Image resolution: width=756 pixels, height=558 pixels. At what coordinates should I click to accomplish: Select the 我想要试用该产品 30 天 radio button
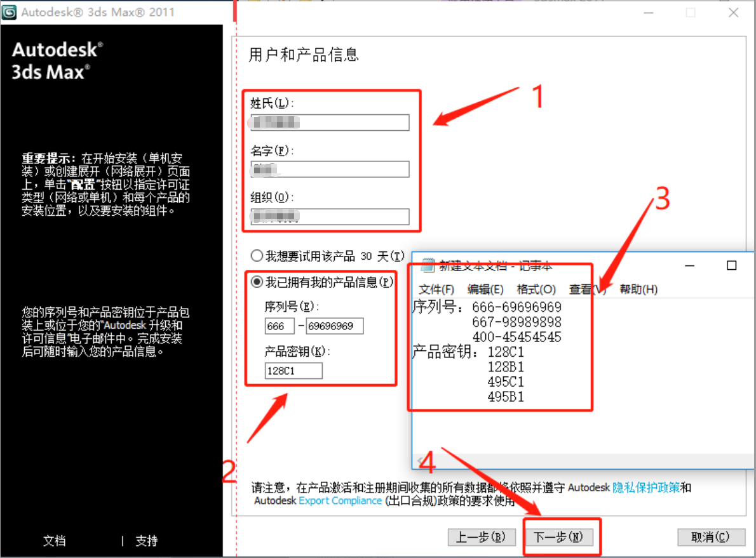click(x=257, y=255)
